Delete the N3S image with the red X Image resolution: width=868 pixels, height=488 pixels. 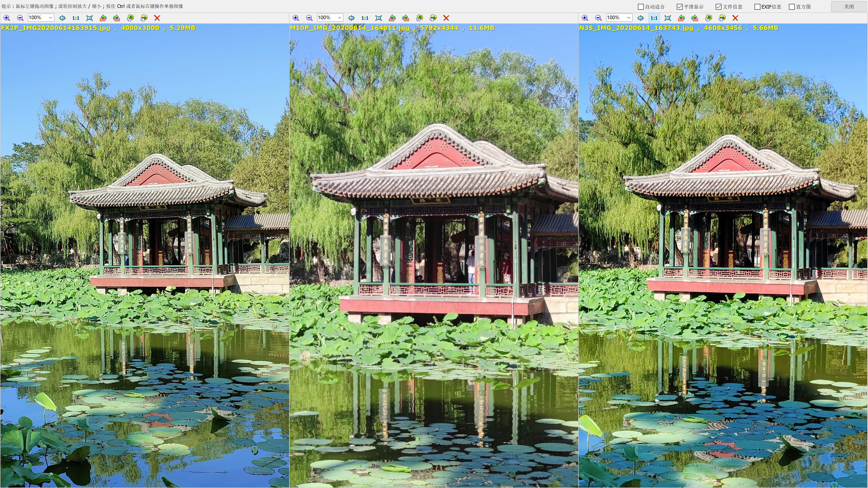pyautogui.click(x=735, y=18)
